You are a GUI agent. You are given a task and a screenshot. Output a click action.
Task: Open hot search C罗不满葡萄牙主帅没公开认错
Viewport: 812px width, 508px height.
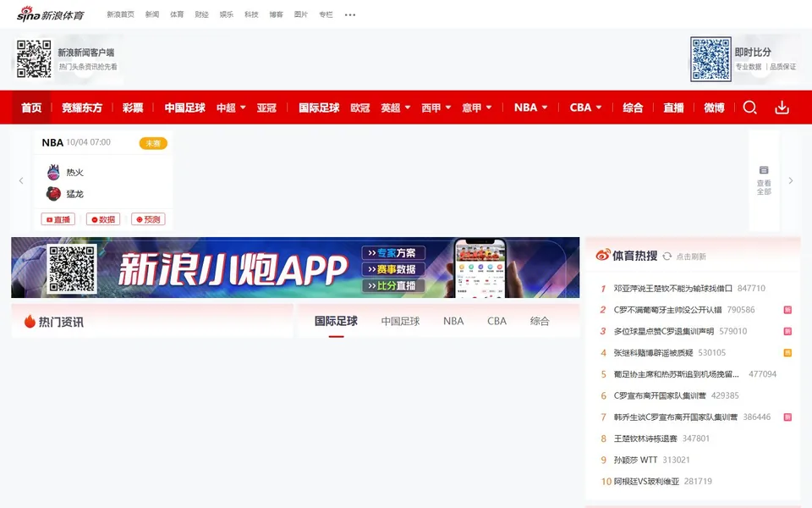667,310
